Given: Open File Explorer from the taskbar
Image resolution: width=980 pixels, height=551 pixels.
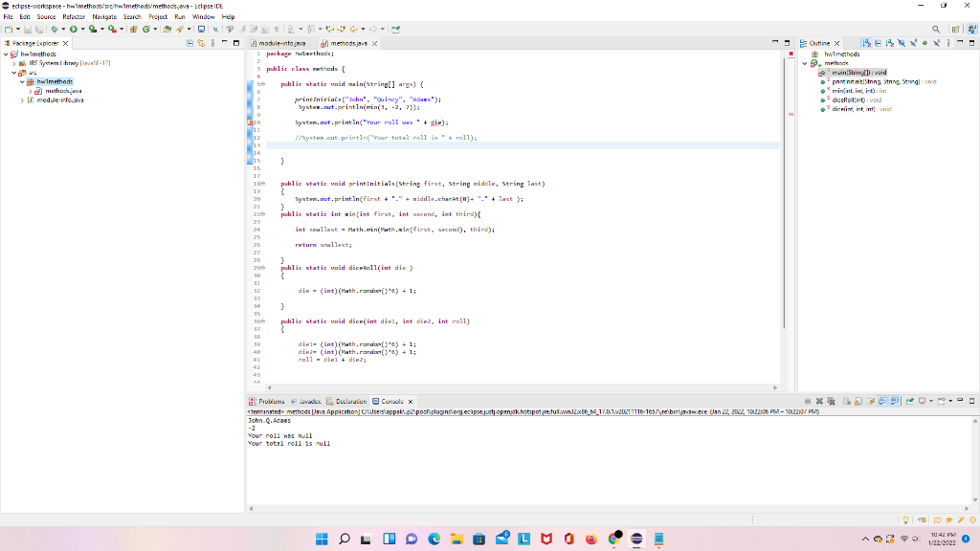Looking at the screenshot, I should pyautogui.click(x=457, y=539).
